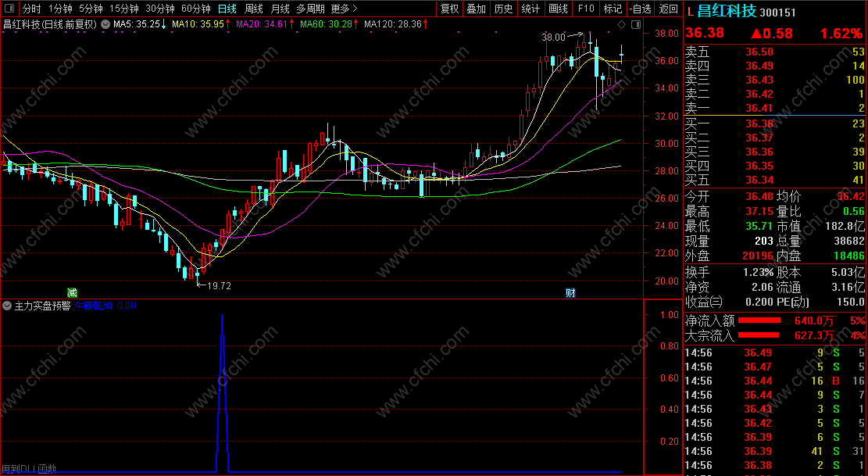Click the green 减 event marker

(x=72, y=293)
